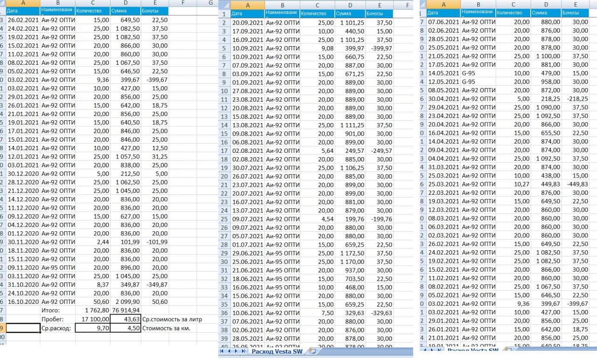Screen dimensions: 597x364
Task: Click Select All corner above row 1
Action: tap(224, 6)
